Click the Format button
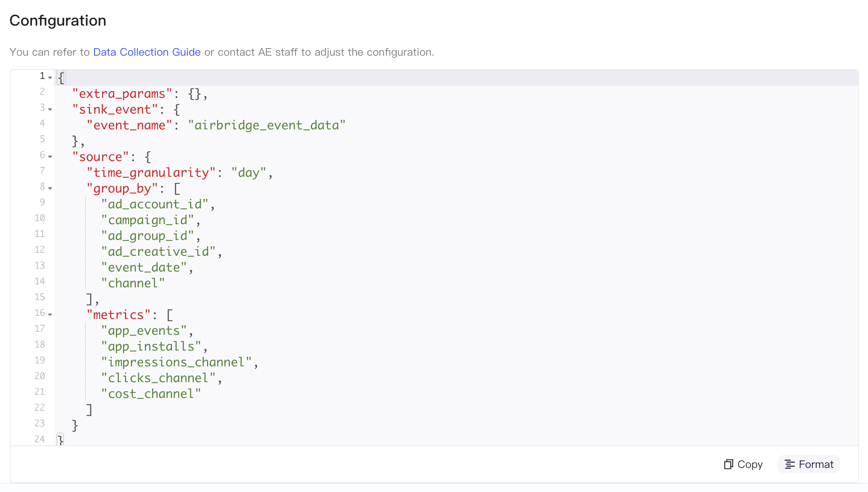The image size is (868, 492). (x=809, y=464)
